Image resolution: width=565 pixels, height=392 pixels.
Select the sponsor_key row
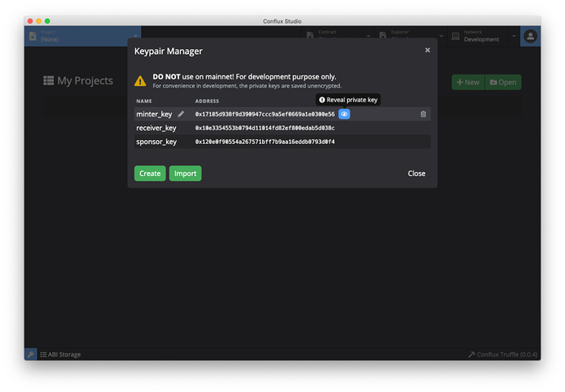[x=156, y=142]
